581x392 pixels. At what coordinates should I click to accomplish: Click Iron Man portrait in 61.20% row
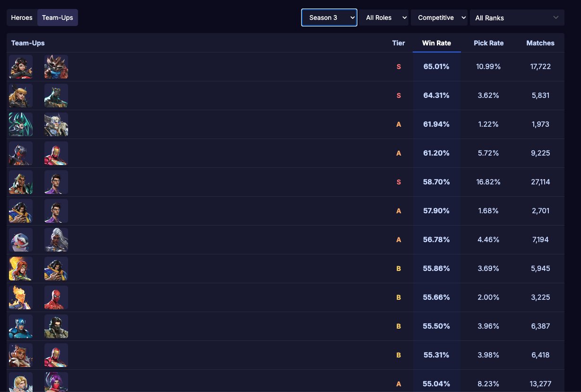[x=56, y=153]
